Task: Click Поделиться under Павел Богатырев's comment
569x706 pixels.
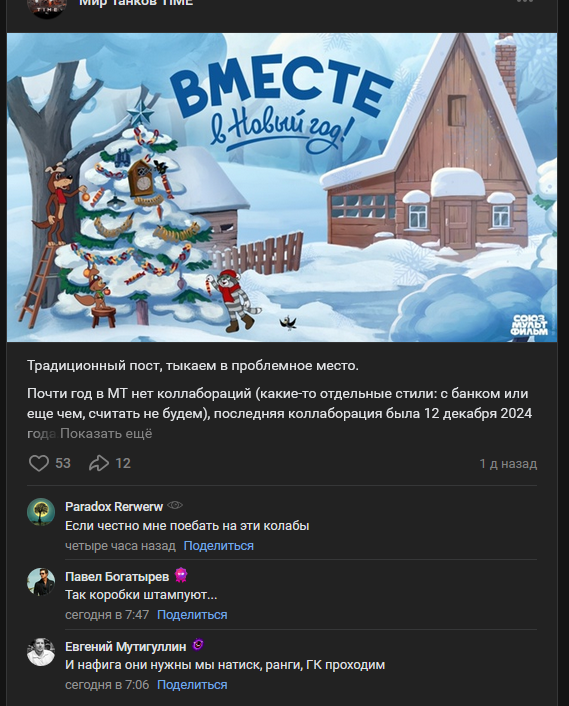Action: tap(192, 615)
